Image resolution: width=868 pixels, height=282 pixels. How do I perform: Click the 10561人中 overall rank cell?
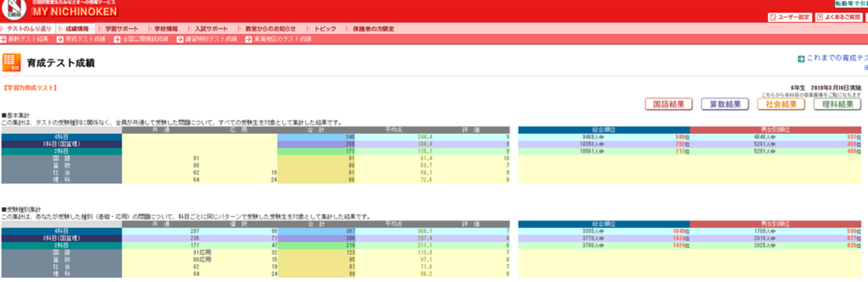pos(591,151)
